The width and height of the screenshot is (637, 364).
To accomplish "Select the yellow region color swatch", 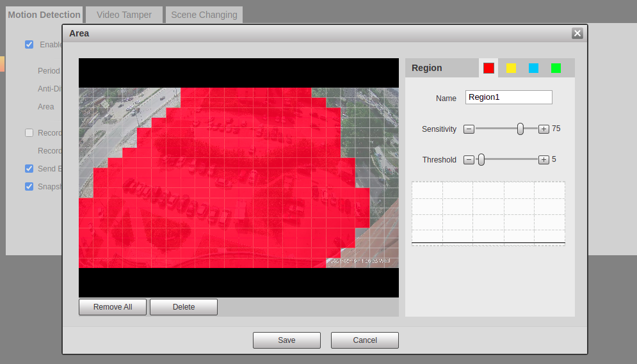I will point(511,68).
